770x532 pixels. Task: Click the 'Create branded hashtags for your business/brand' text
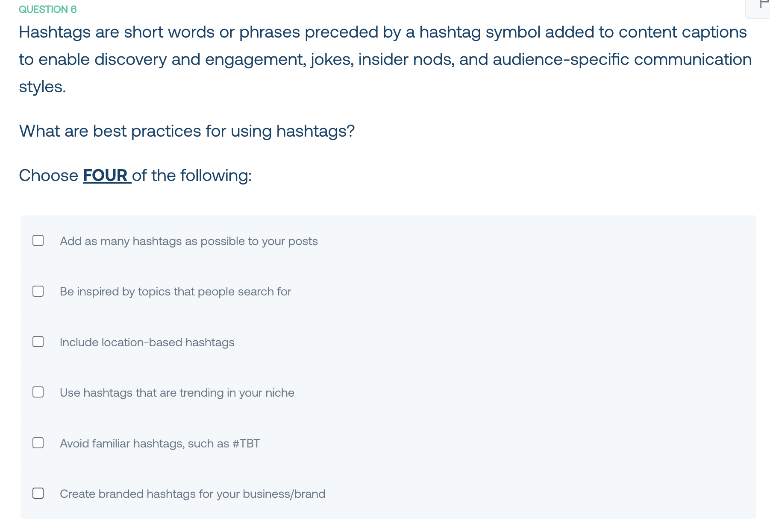point(192,494)
